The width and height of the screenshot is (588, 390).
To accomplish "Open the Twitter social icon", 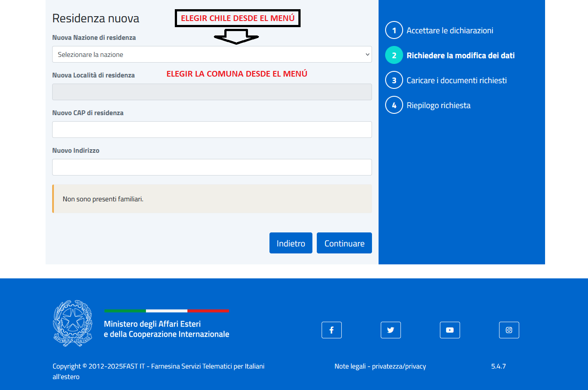I will (x=390, y=330).
